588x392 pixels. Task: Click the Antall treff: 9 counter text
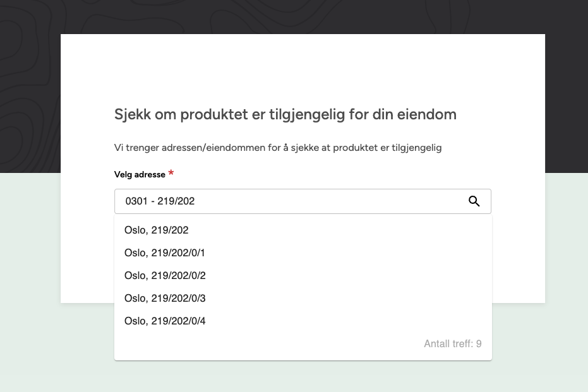click(453, 343)
